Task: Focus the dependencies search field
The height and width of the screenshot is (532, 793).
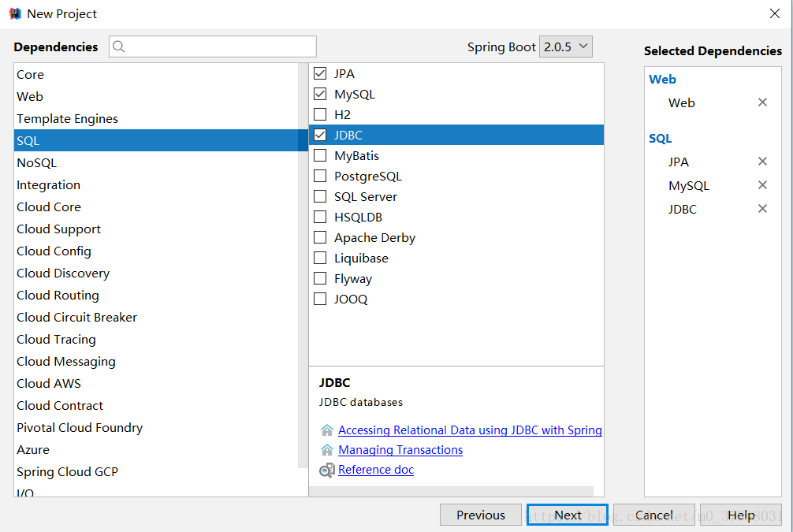Action: [212, 47]
